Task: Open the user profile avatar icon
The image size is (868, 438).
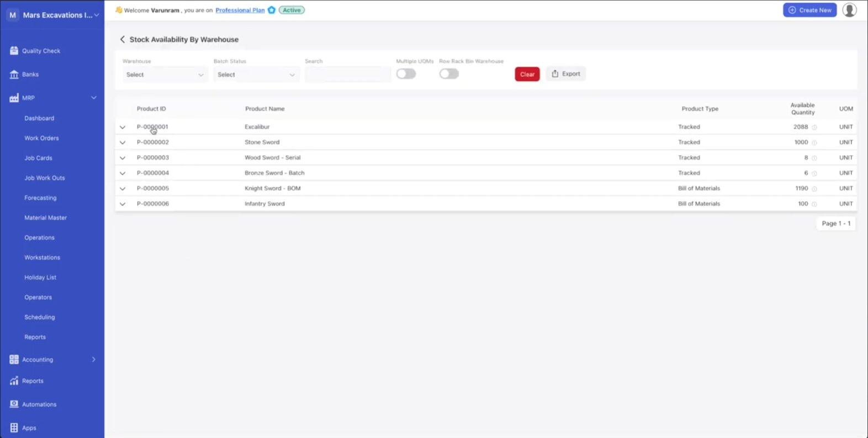Action: click(849, 10)
